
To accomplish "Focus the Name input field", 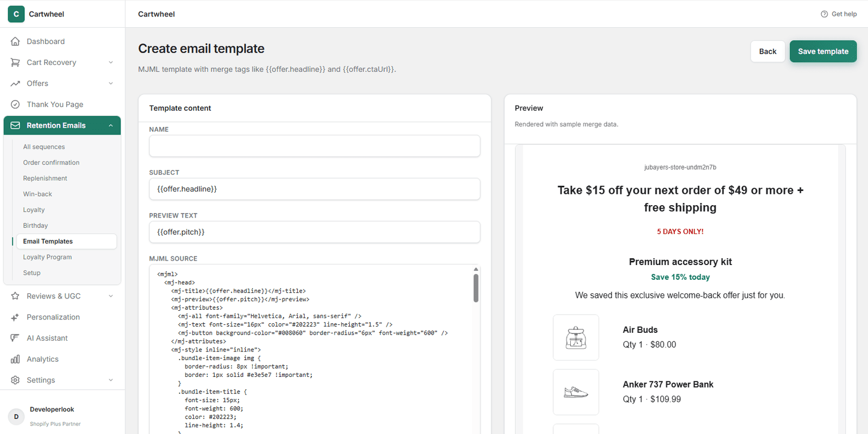I will (x=315, y=146).
